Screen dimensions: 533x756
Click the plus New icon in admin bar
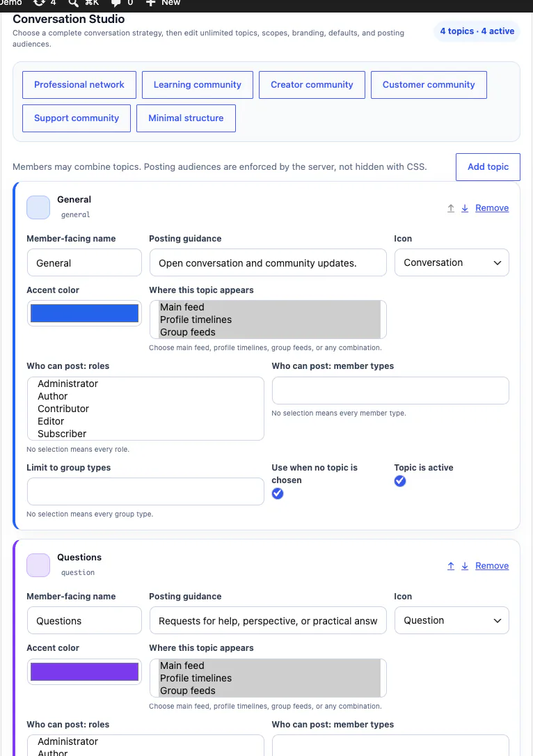point(150,3)
